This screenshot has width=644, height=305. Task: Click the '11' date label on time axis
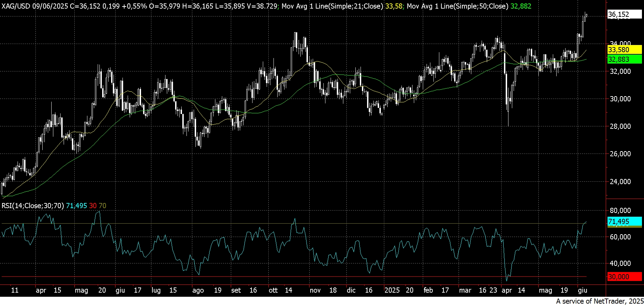[x=15, y=291]
